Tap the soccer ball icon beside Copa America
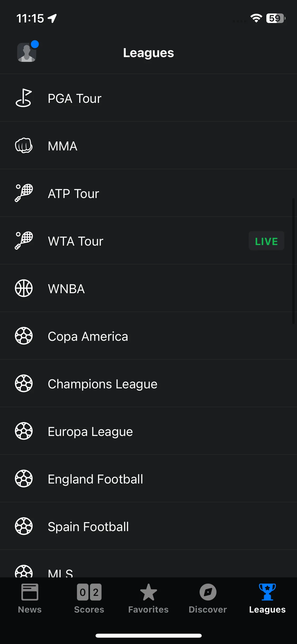297x644 pixels. [x=24, y=336]
